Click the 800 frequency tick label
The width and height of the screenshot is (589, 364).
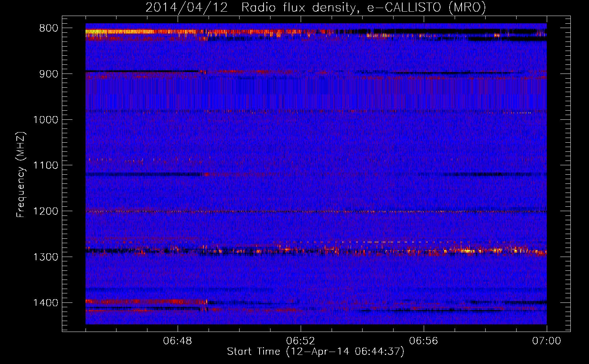(49, 28)
